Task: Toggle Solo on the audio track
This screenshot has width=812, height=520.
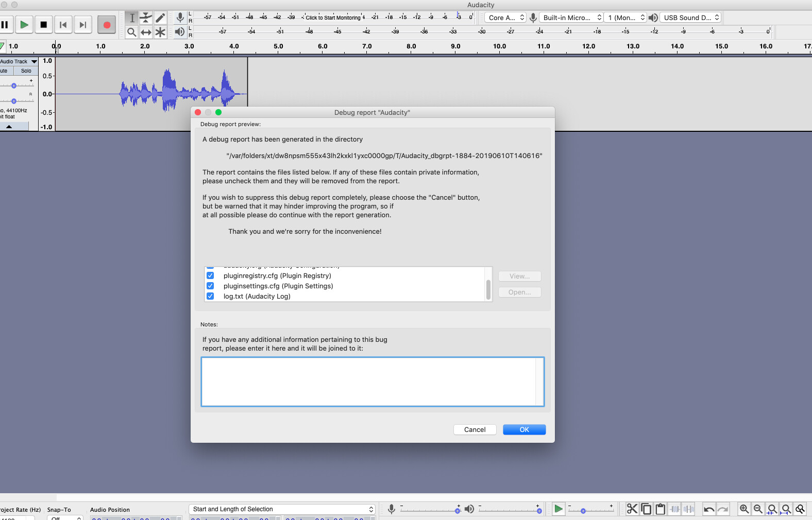Action: click(26, 71)
